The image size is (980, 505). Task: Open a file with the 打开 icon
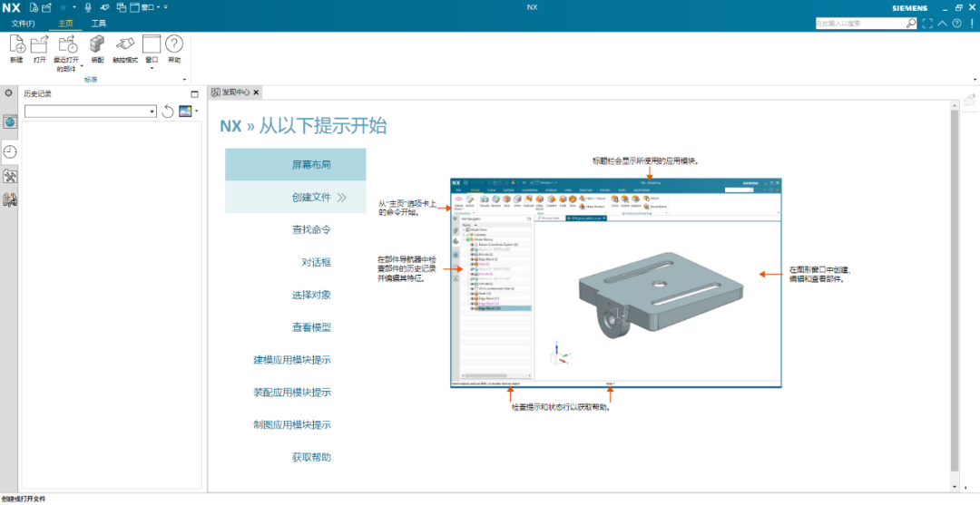coord(39,44)
